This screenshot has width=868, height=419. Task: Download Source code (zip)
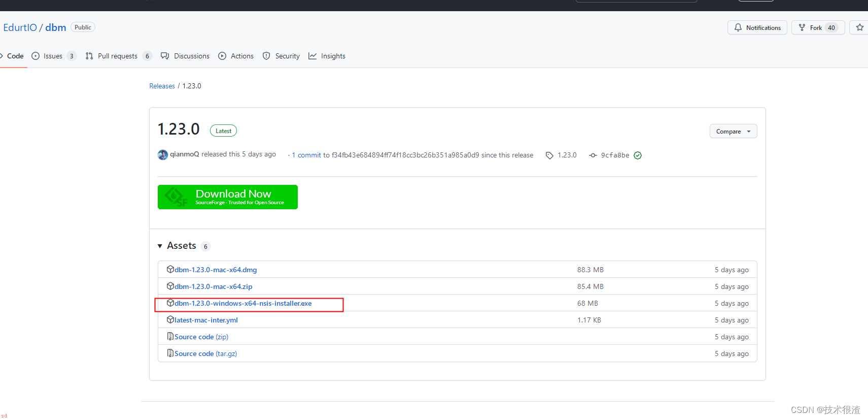(x=201, y=337)
